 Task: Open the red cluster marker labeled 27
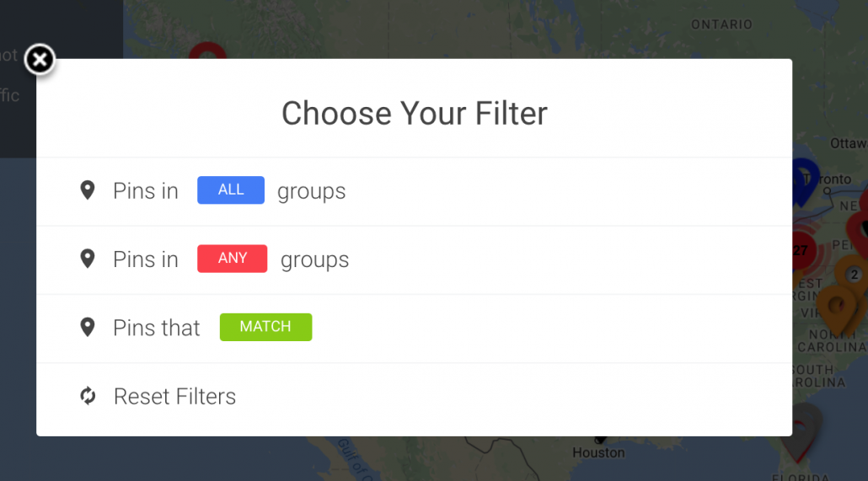coord(800,250)
